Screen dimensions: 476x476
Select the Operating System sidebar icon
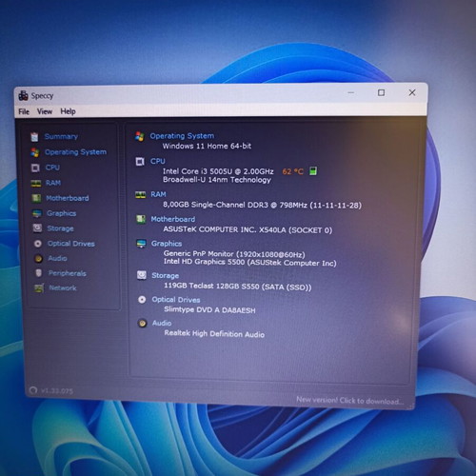pos(35,152)
